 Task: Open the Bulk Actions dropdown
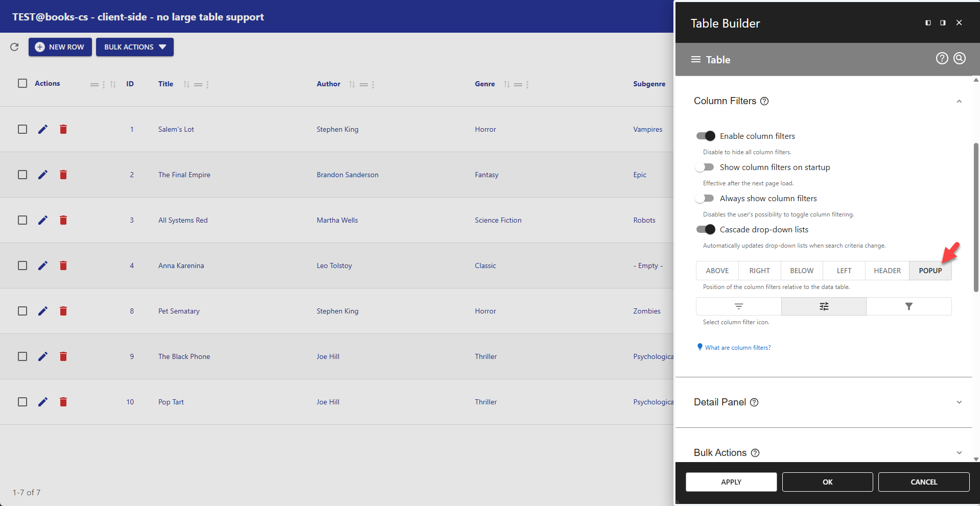point(135,47)
